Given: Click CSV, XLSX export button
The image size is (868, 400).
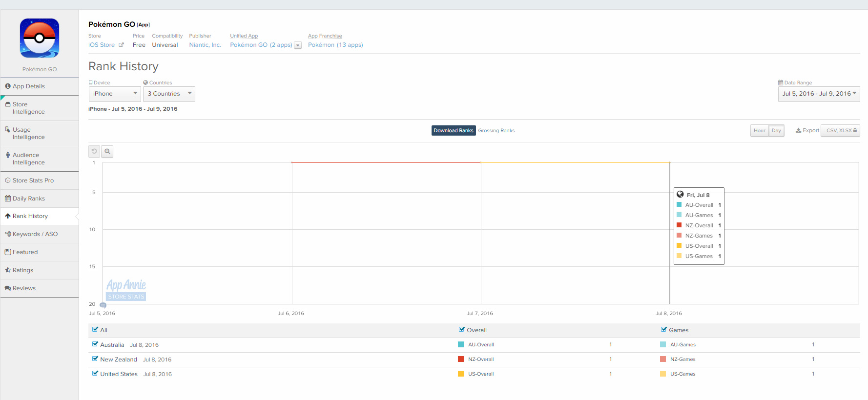Looking at the screenshot, I should coord(840,131).
